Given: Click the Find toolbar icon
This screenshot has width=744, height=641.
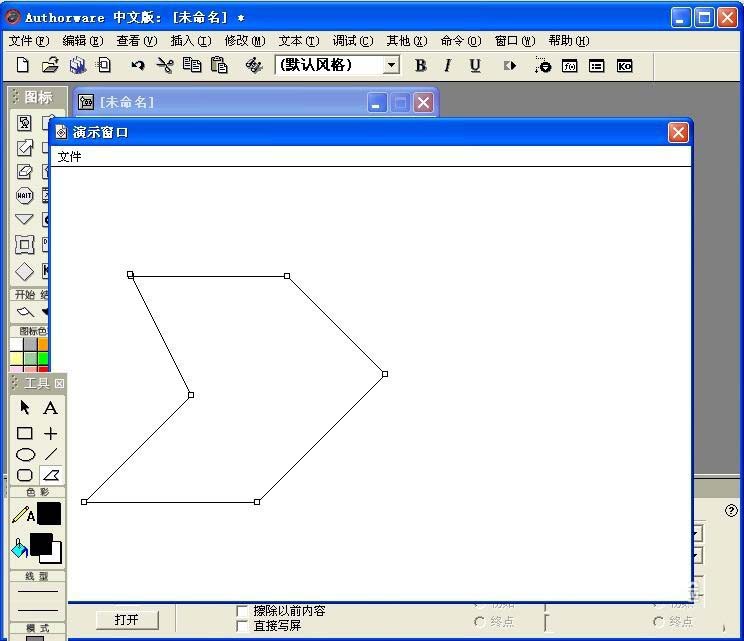Looking at the screenshot, I should pos(254,65).
